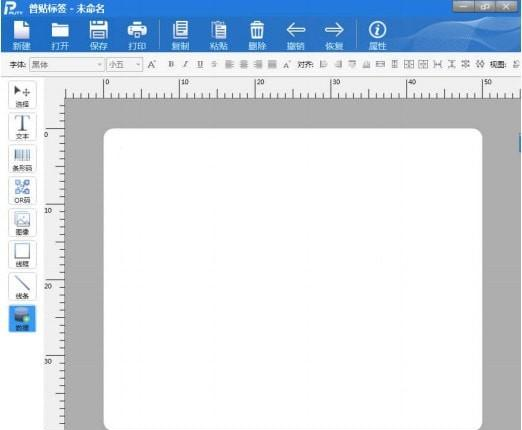522x430 pixels.
Task: Choose the 条形码 barcode tool
Action: (22, 159)
